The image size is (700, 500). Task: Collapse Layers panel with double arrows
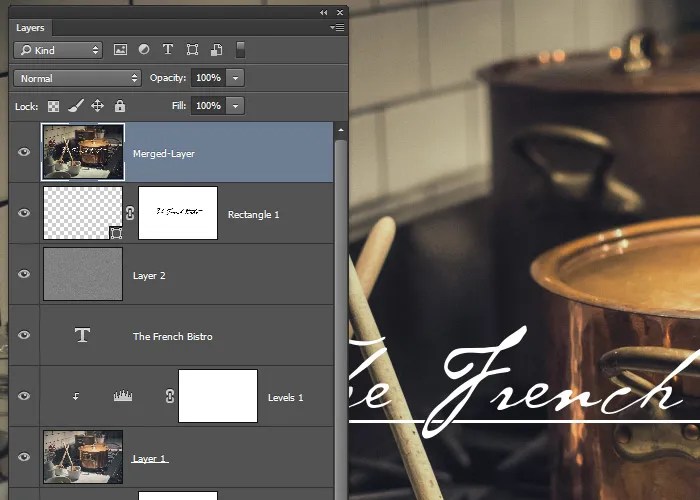point(324,12)
